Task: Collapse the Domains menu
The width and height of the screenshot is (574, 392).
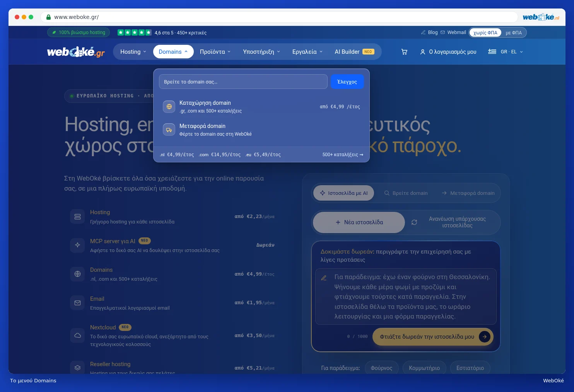Action: point(173,52)
